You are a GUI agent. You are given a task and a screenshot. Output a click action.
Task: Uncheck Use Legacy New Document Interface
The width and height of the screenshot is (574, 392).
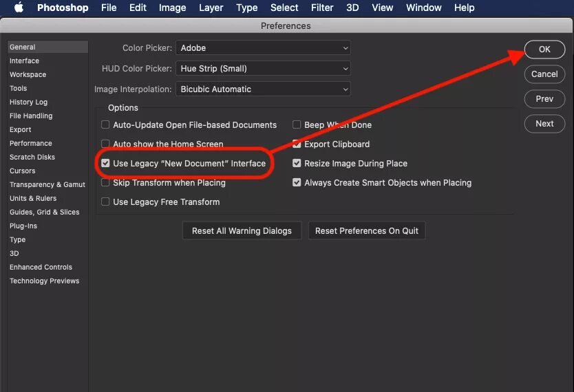point(105,163)
